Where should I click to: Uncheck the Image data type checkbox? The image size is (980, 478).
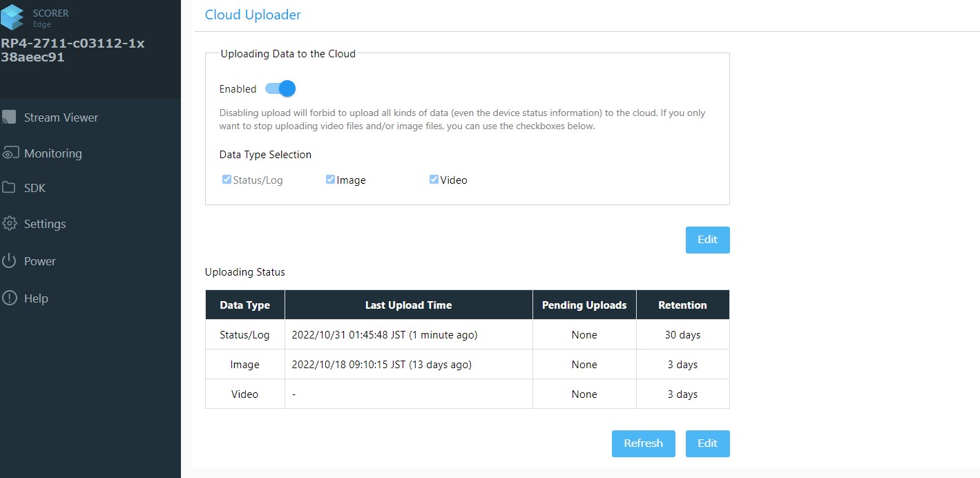pos(330,180)
